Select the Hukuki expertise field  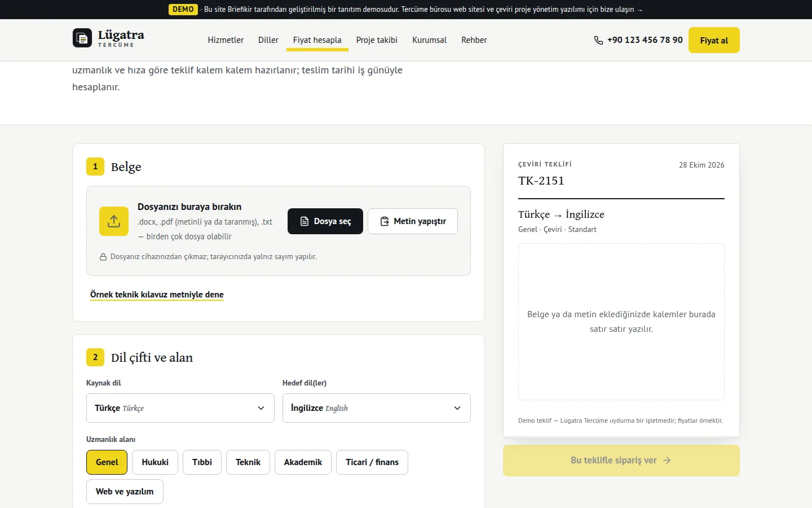pyautogui.click(x=155, y=462)
